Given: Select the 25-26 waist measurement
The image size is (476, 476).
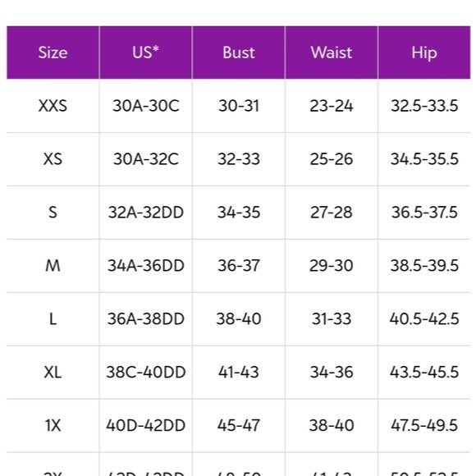Looking at the screenshot, I should (x=332, y=159).
